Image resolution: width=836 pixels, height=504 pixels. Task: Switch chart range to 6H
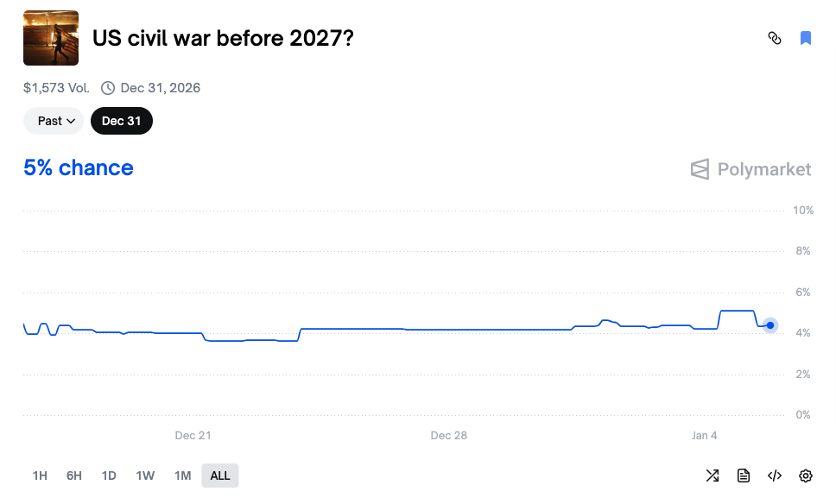(74, 476)
